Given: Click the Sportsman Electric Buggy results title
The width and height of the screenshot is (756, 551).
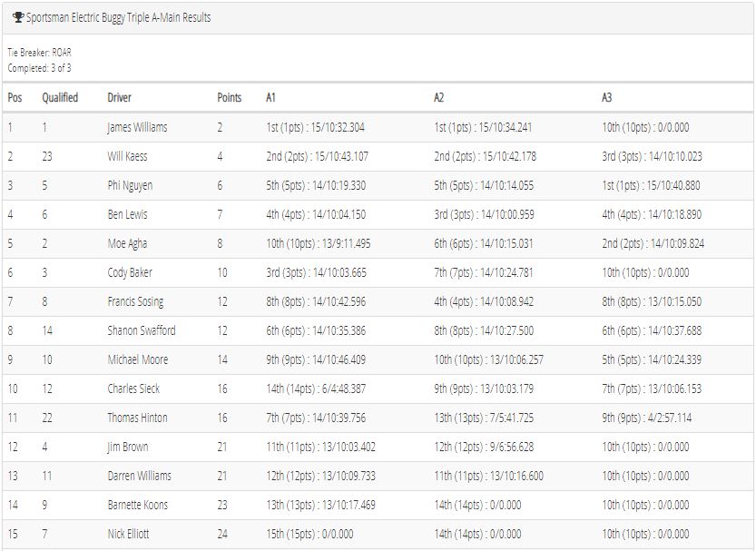Looking at the screenshot, I should coord(119,18).
